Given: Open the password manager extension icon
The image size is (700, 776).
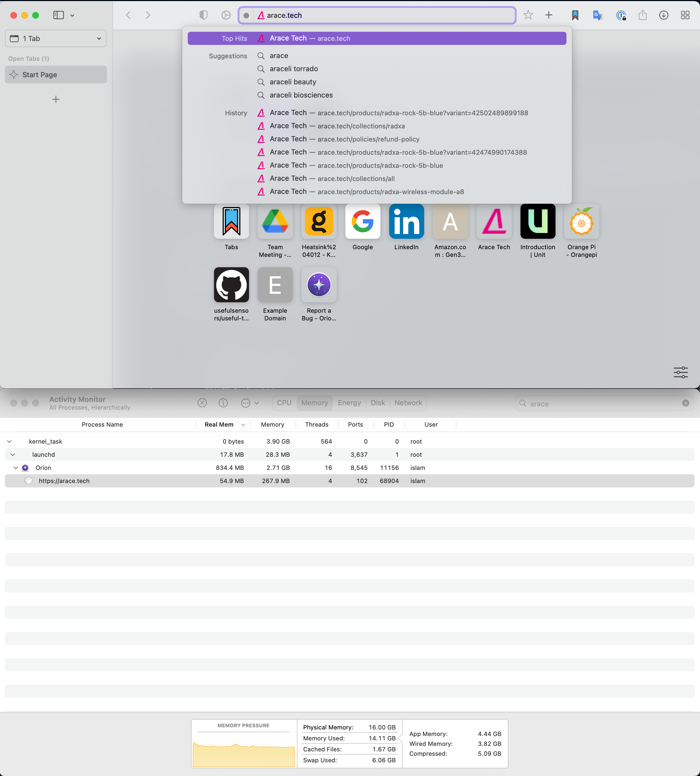Looking at the screenshot, I should coord(621,15).
